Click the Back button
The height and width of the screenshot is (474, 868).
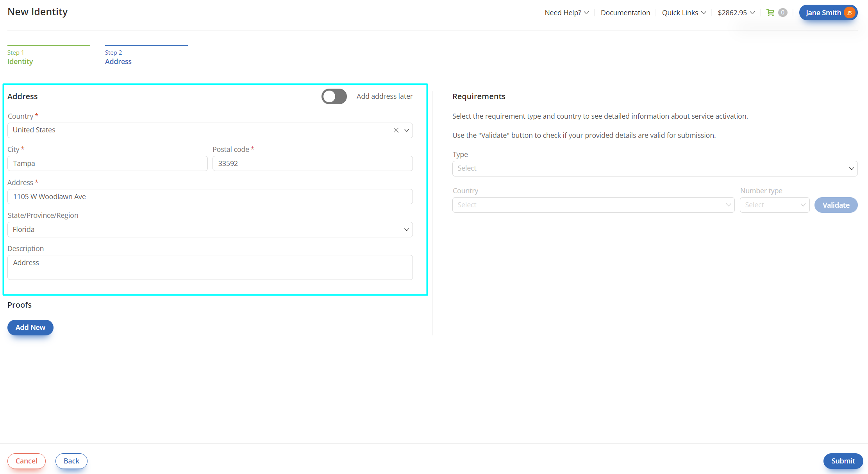[71, 461]
